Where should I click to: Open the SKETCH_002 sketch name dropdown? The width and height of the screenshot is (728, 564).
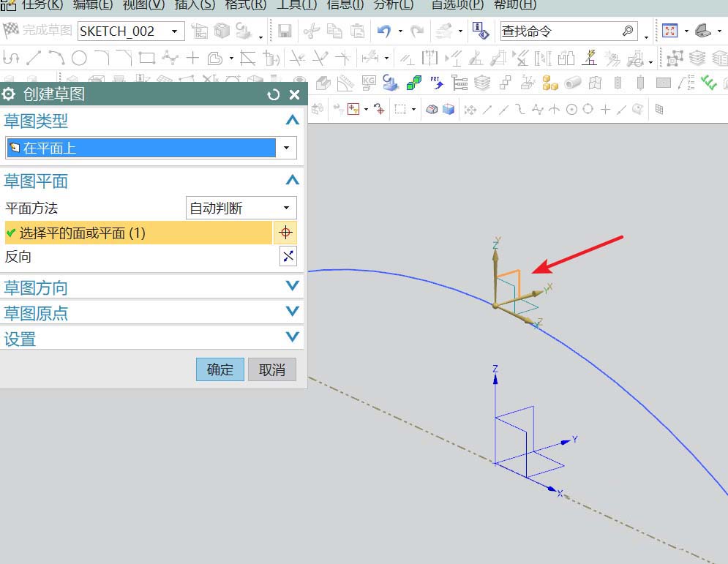click(x=175, y=31)
